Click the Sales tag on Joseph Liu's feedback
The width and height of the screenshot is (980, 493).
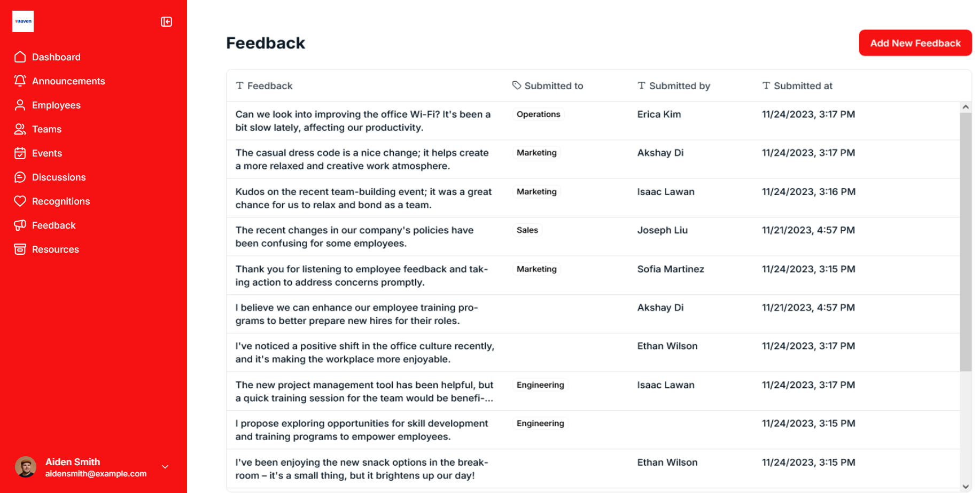tap(527, 230)
